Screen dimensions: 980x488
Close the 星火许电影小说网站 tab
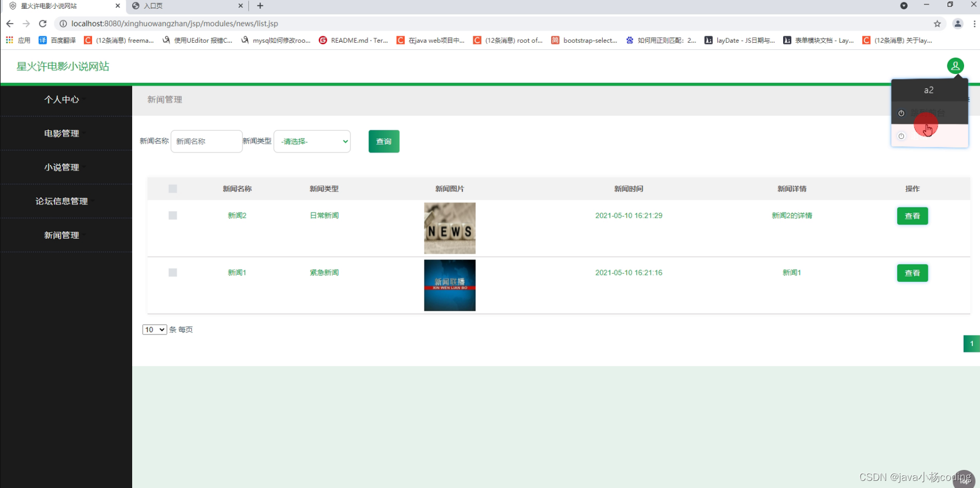pos(117,6)
